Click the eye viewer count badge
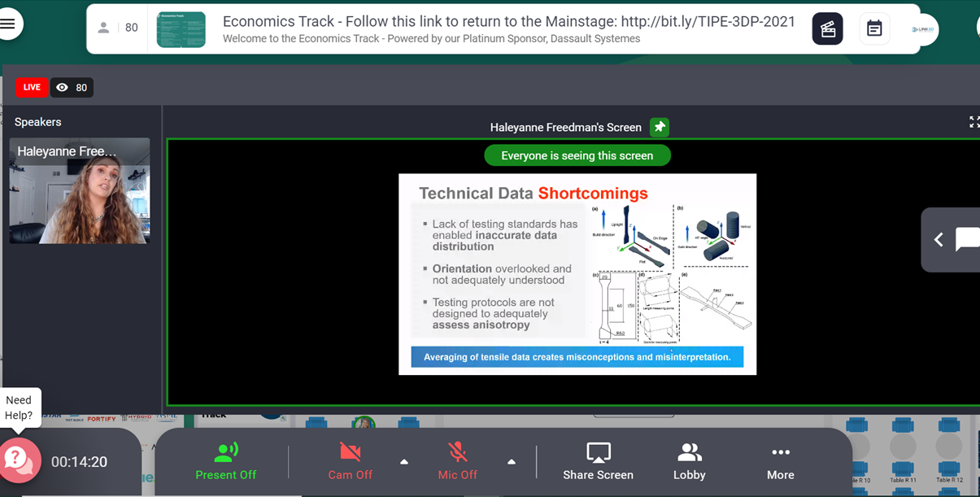This screenshot has width=980, height=497. coord(72,88)
